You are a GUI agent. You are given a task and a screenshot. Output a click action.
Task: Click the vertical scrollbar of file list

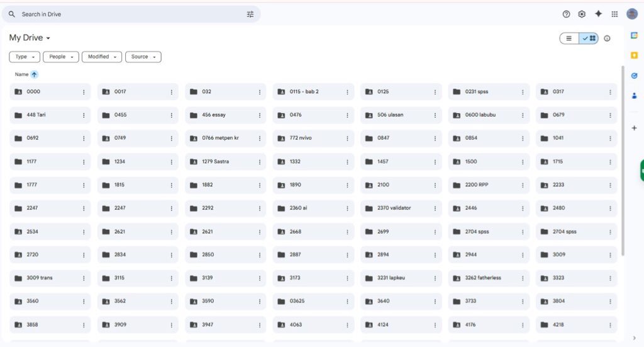623,161
